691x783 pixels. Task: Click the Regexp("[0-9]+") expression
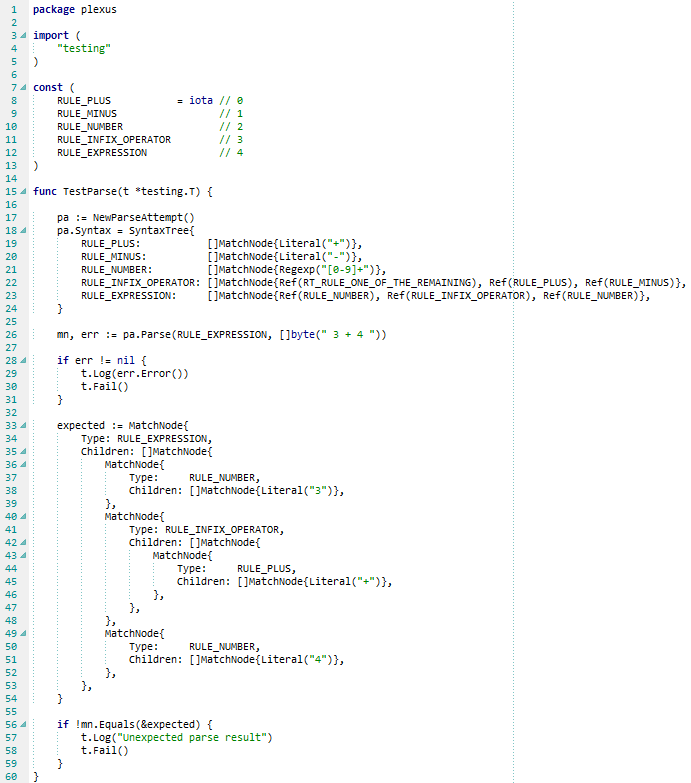coord(321,270)
